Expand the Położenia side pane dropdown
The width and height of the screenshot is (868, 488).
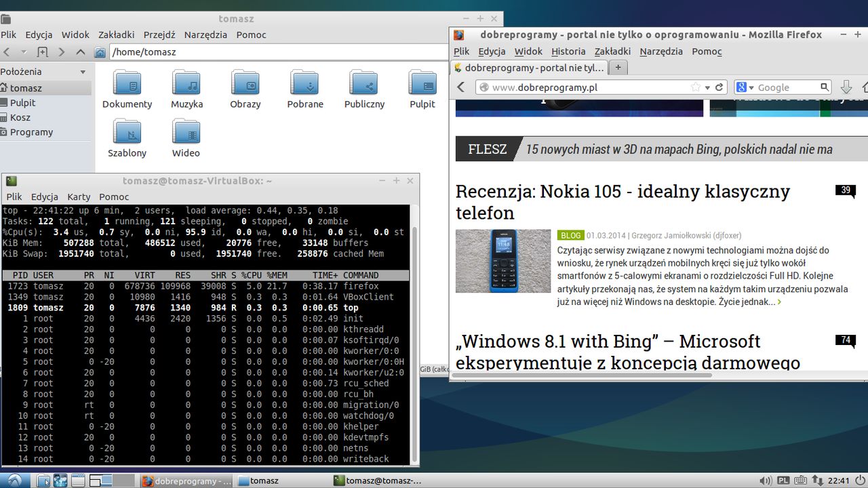(83, 72)
